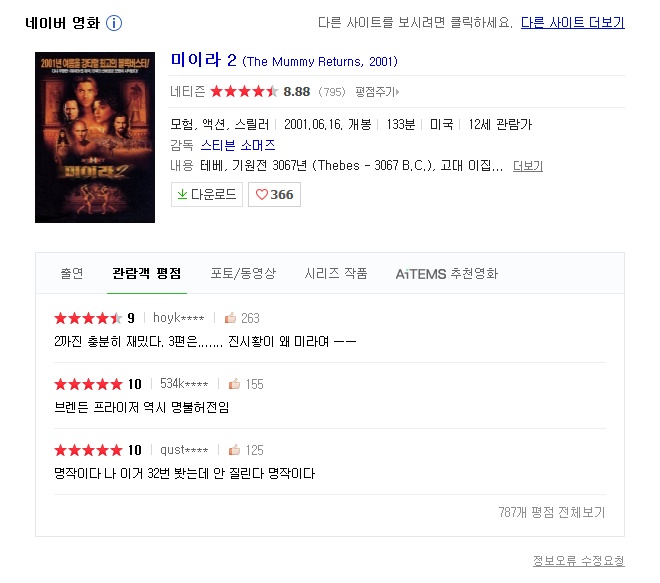Switch to the 출연 tab
The width and height of the screenshot is (660, 583).
coord(72,273)
